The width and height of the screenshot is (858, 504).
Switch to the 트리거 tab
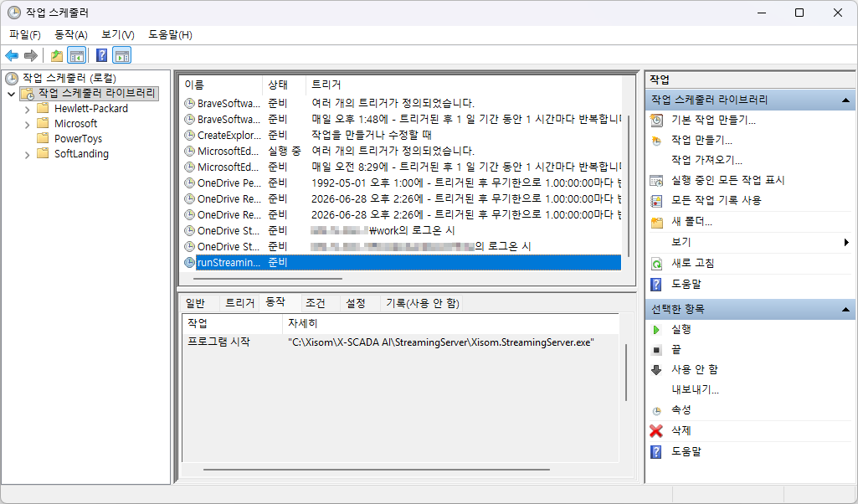[x=239, y=303]
